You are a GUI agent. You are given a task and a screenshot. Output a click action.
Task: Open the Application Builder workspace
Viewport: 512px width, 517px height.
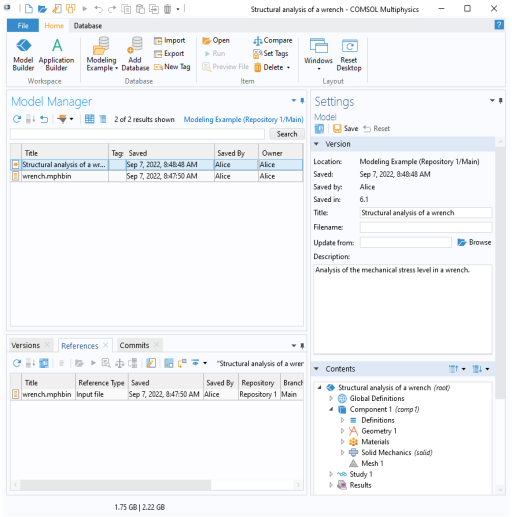56,54
